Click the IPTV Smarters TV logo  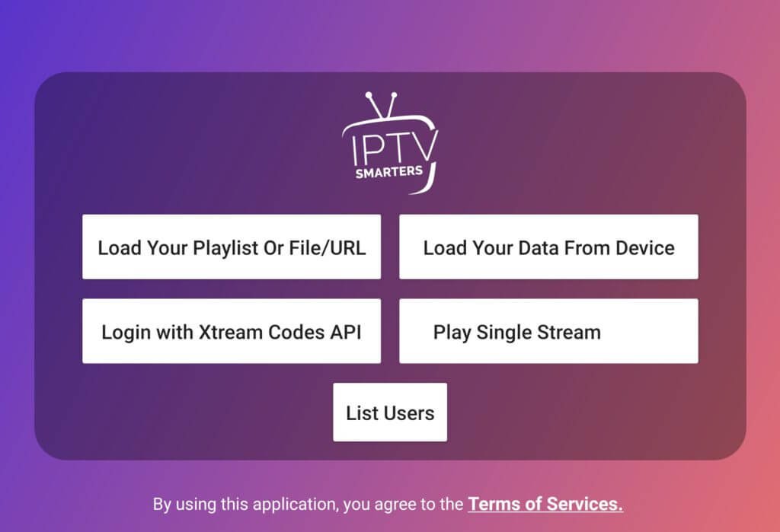(x=390, y=142)
